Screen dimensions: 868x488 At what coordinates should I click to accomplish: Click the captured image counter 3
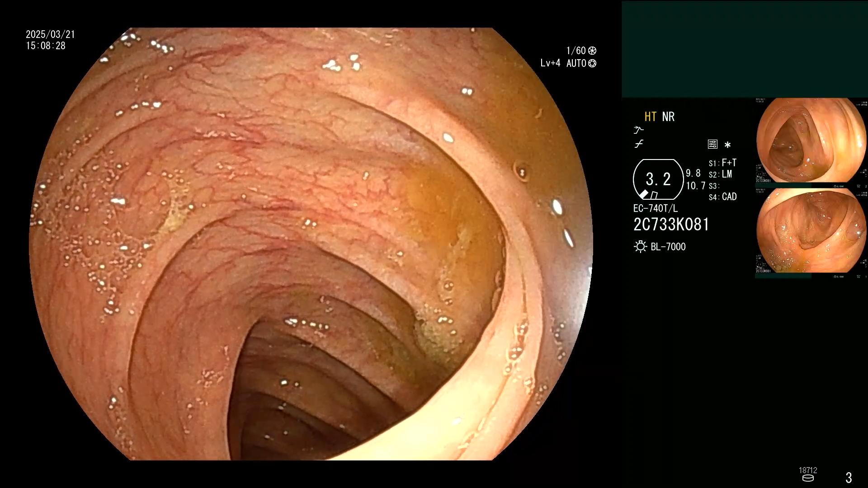[x=849, y=478]
